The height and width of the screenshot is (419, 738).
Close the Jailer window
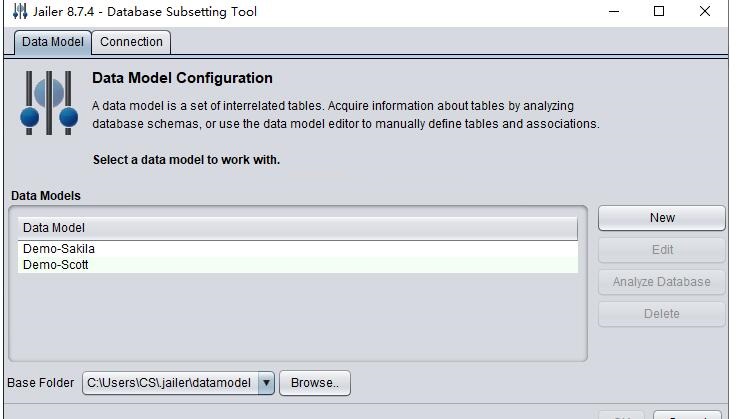[705, 11]
